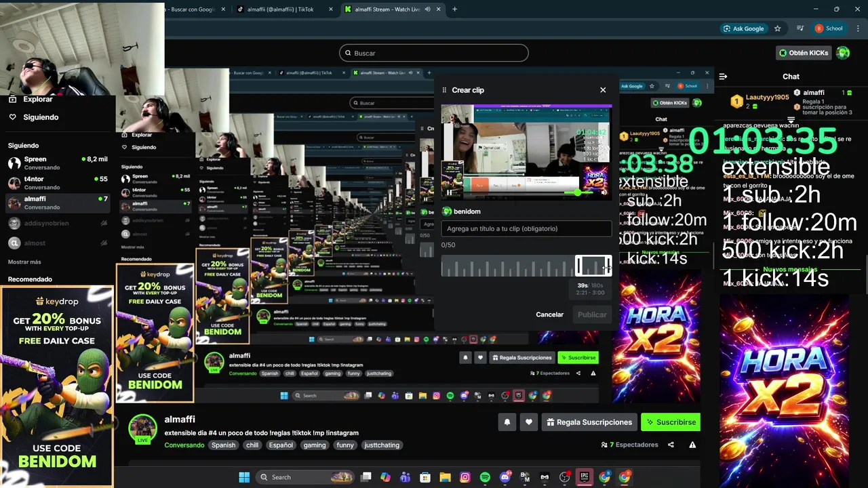Click the report warning triangle icon
868x488 pixels.
click(x=692, y=445)
